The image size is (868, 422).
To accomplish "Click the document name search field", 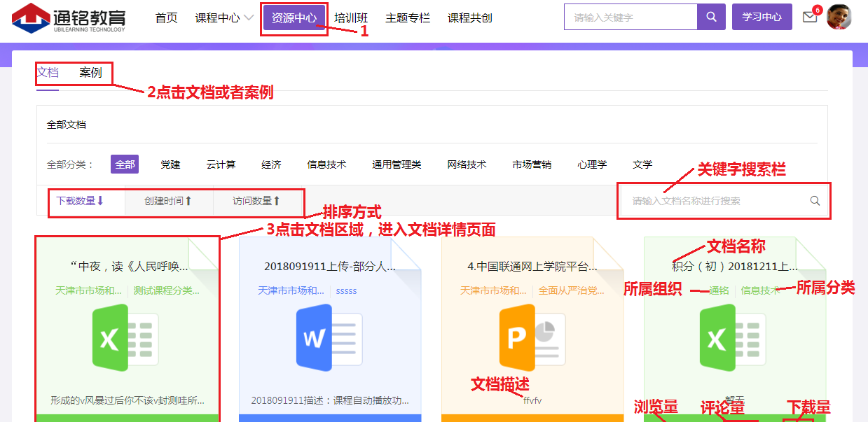I will click(715, 201).
